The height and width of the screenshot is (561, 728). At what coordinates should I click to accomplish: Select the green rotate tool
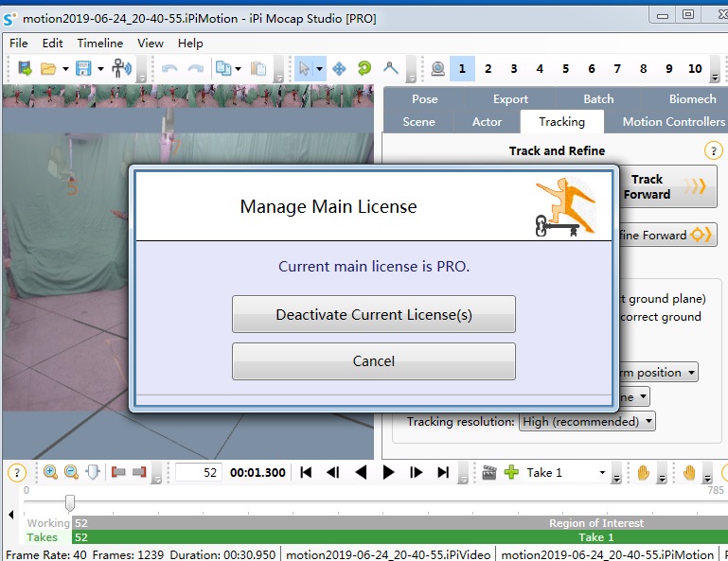tap(364, 69)
